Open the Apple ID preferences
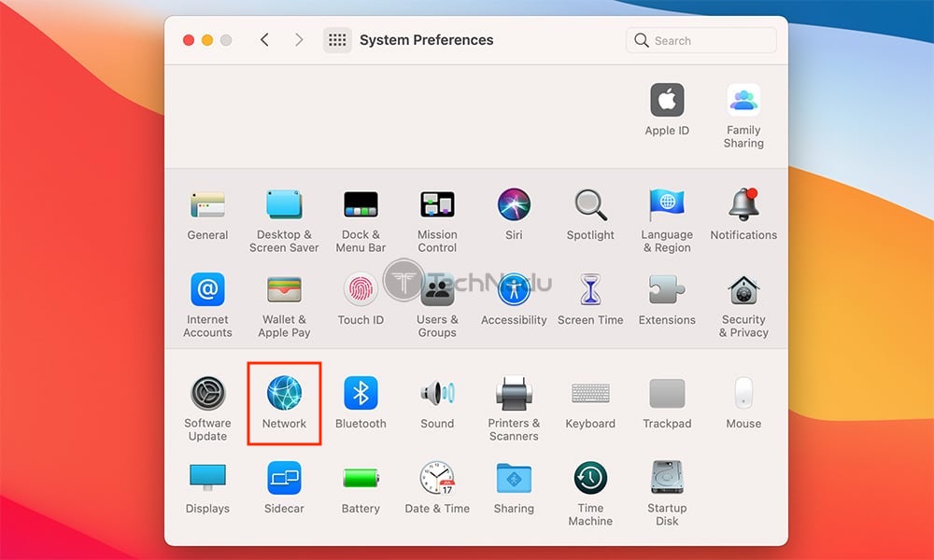This screenshot has width=934, height=560. click(x=667, y=100)
